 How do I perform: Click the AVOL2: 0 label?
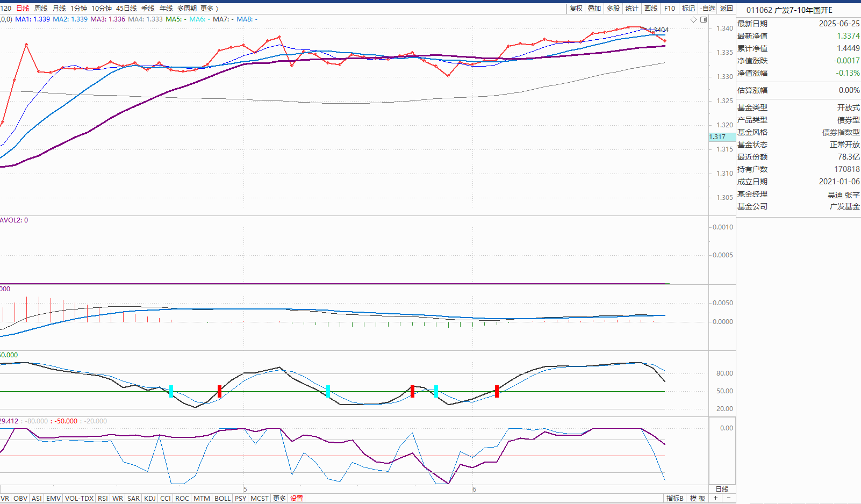(x=14, y=220)
